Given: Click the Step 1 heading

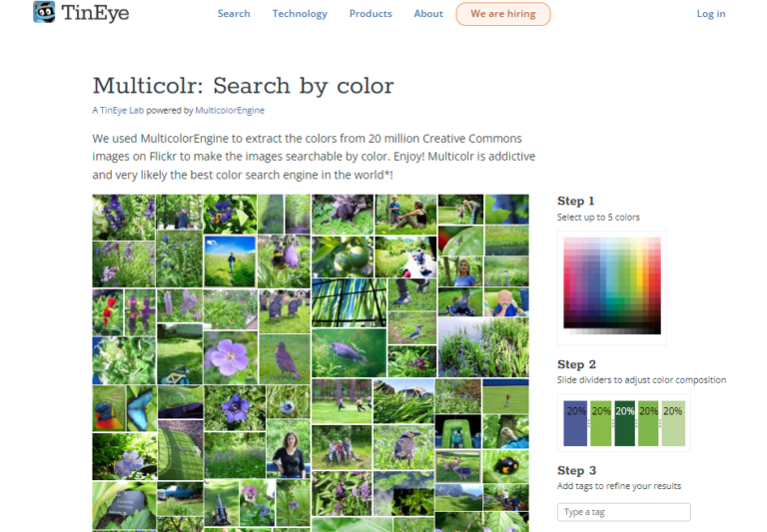Looking at the screenshot, I should pos(575,201).
